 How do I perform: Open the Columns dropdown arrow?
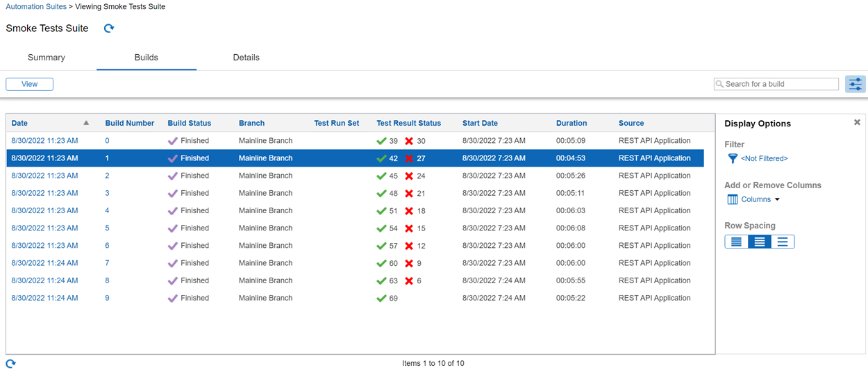pos(777,200)
